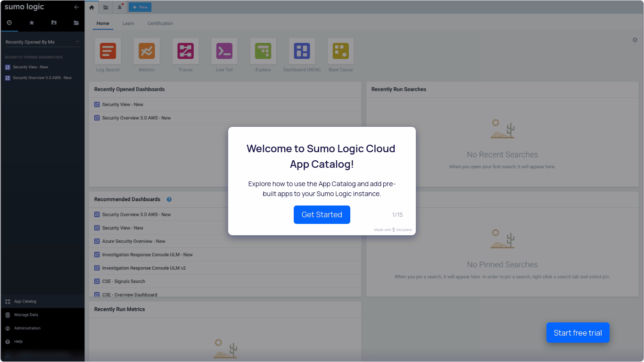The width and height of the screenshot is (644, 362).
Task: Click the Recently Run Metrics heading
Action: (x=119, y=309)
